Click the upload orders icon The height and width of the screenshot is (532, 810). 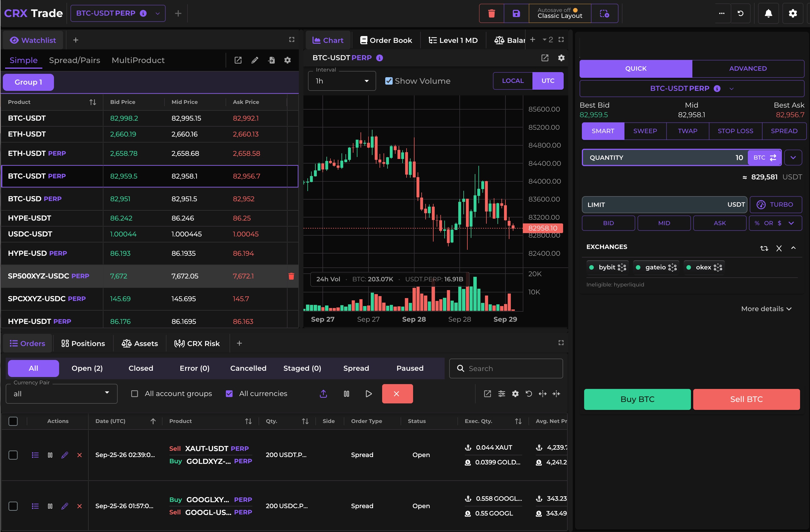[323, 393]
